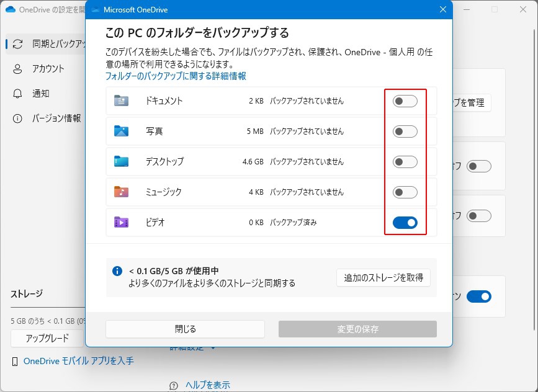Screen dimensions: 538x392
Task: Disable the ビデオ backup toggle
Action: 405,223
